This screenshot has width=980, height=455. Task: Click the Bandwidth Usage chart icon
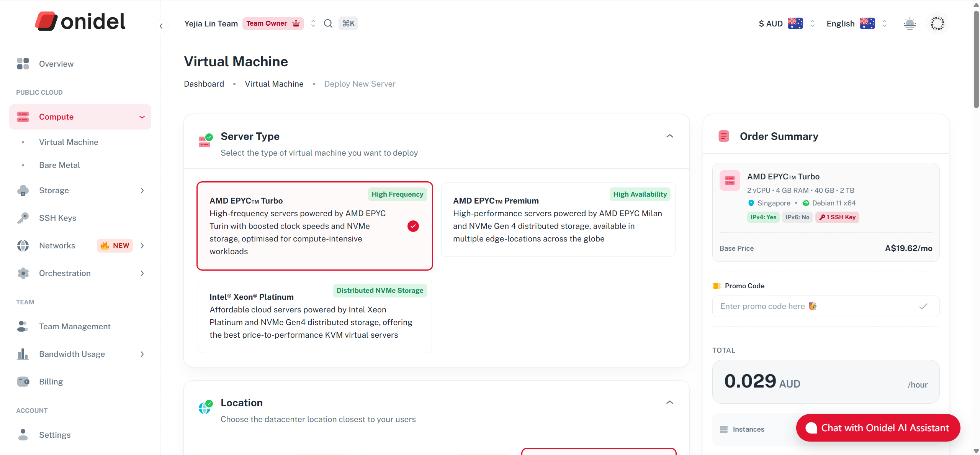pyautogui.click(x=23, y=354)
